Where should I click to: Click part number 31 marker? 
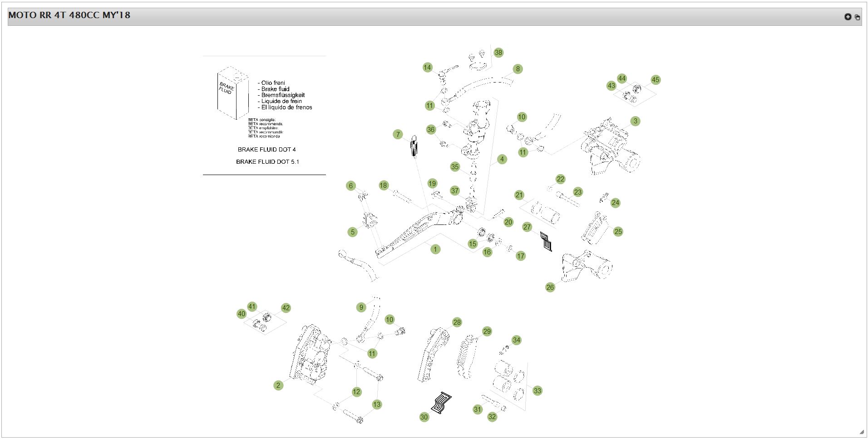pyautogui.click(x=478, y=410)
